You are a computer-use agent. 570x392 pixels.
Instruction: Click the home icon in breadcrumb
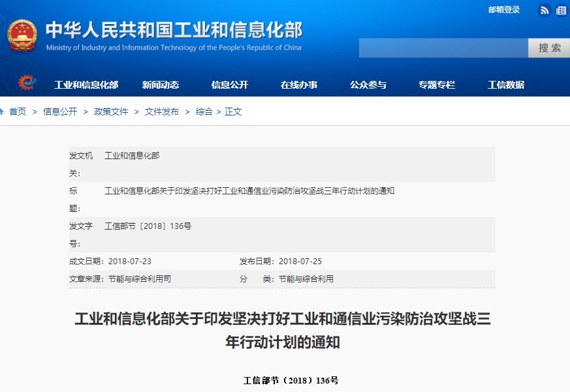[x=2, y=111]
